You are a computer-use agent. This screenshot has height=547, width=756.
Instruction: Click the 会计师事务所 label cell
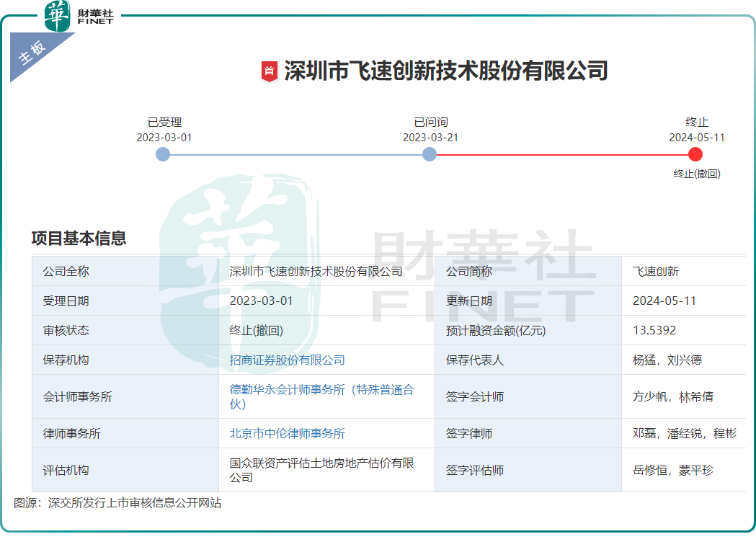point(125,396)
